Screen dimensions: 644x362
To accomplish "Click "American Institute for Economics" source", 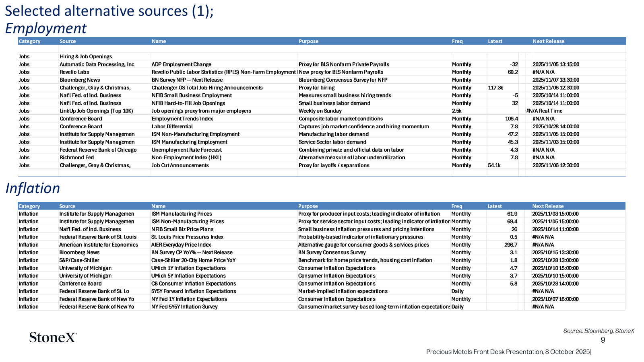I will 99,245.
